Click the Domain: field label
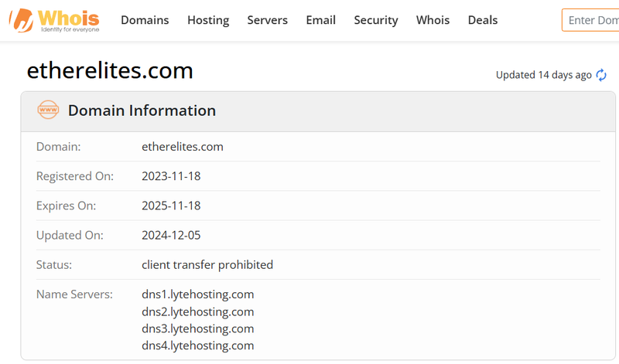The width and height of the screenshot is (619, 364). coord(59,147)
